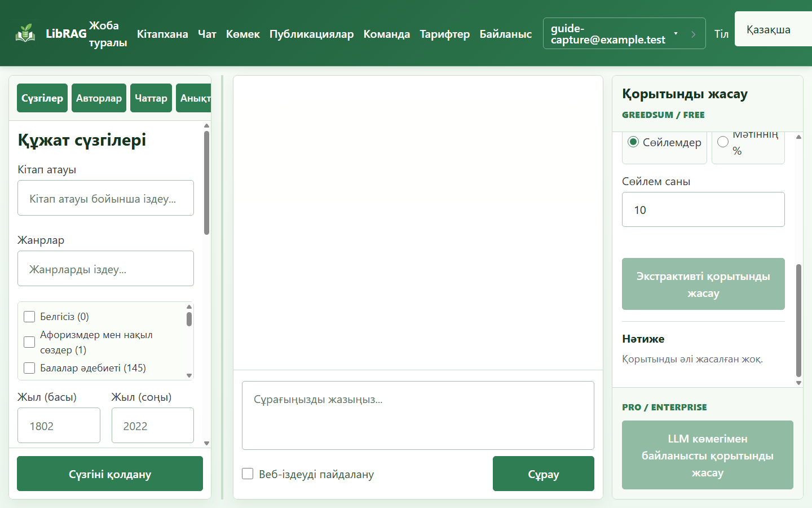Viewport: 812px width, 508px height.
Task: Click the Жыл (басы) year field
Action: click(x=59, y=426)
